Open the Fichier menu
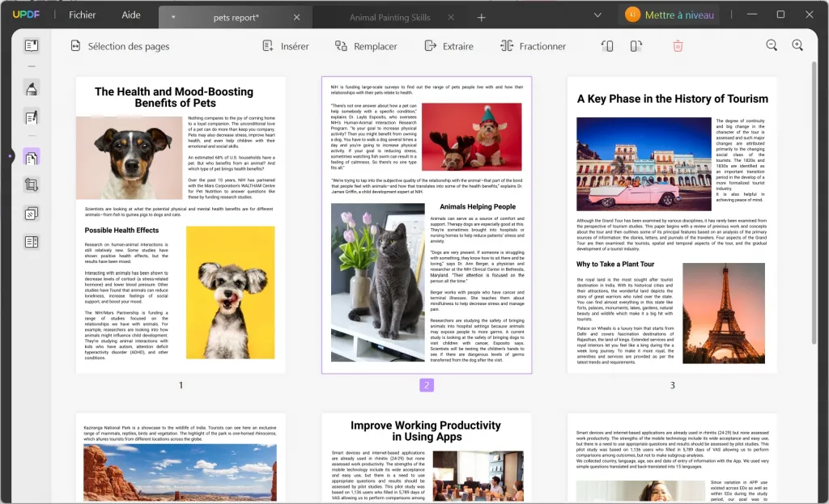 [x=82, y=15]
